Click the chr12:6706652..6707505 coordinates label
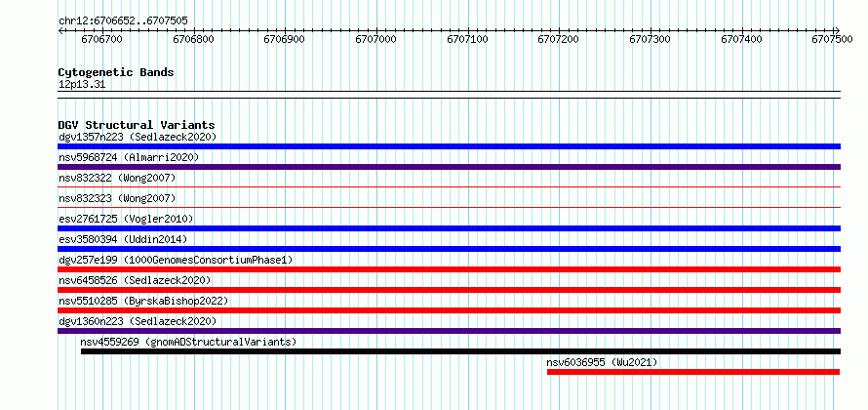The height and width of the screenshot is (410, 868). pos(123,21)
